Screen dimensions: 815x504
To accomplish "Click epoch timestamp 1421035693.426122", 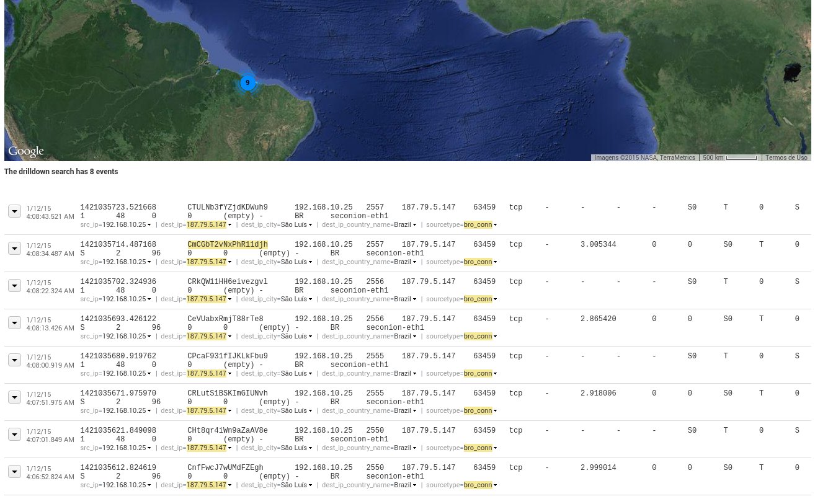I will 118,319.
